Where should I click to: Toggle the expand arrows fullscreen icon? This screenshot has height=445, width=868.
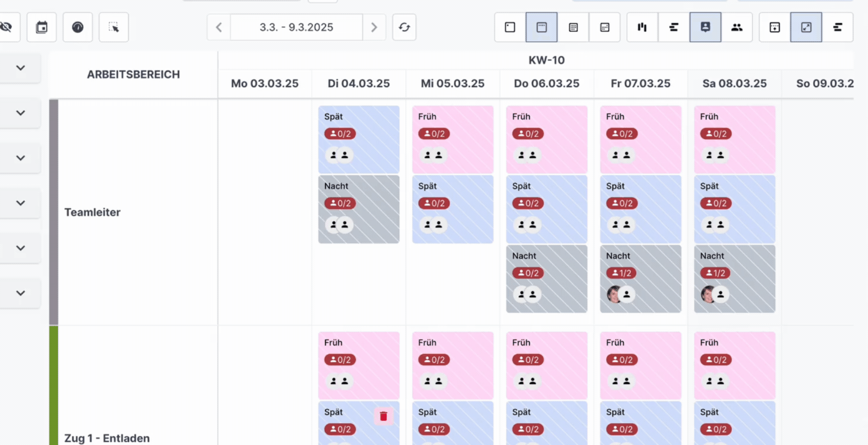tap(806, 27)
